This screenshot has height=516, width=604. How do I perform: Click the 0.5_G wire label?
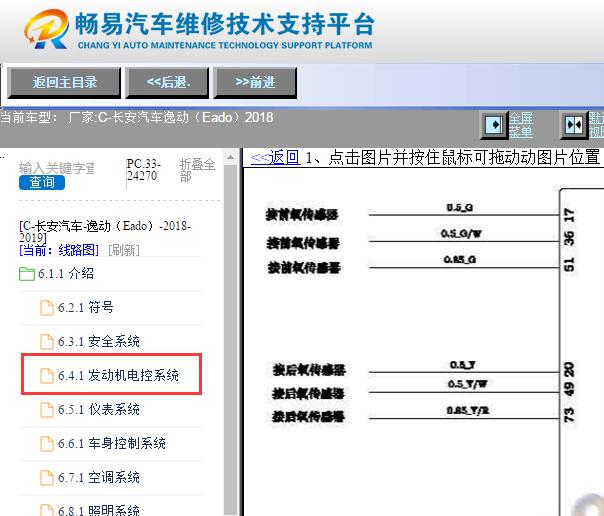tap(460, 208)
